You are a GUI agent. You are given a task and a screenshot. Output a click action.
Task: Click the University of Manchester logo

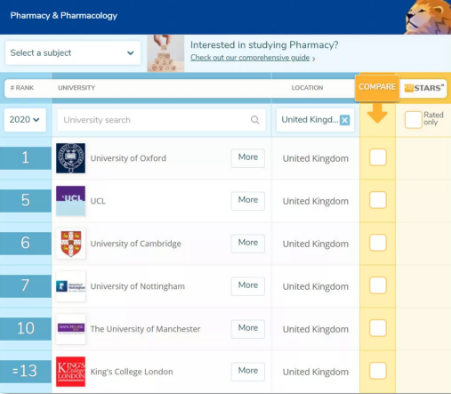tap(71, 329)
